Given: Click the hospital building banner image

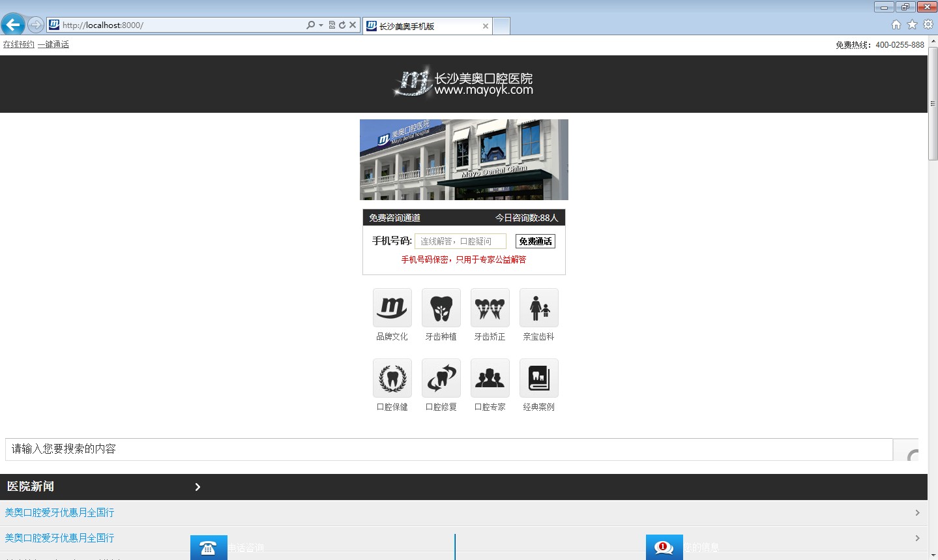Looking at the screenshot, I should tap(464, 160).
